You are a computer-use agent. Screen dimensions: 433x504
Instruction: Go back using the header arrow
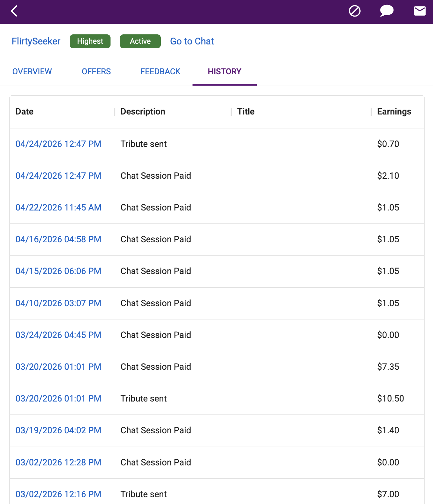[x=14, y=11]
